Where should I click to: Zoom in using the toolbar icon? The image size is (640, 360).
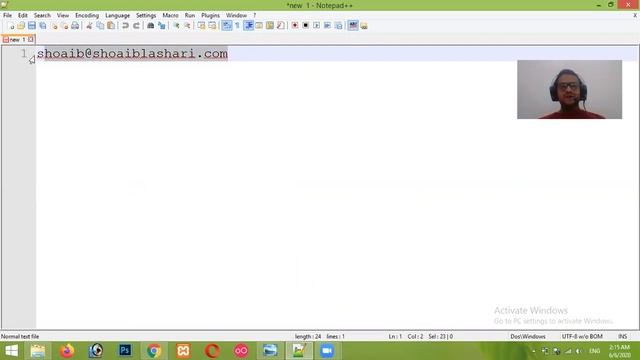(176, 26)
